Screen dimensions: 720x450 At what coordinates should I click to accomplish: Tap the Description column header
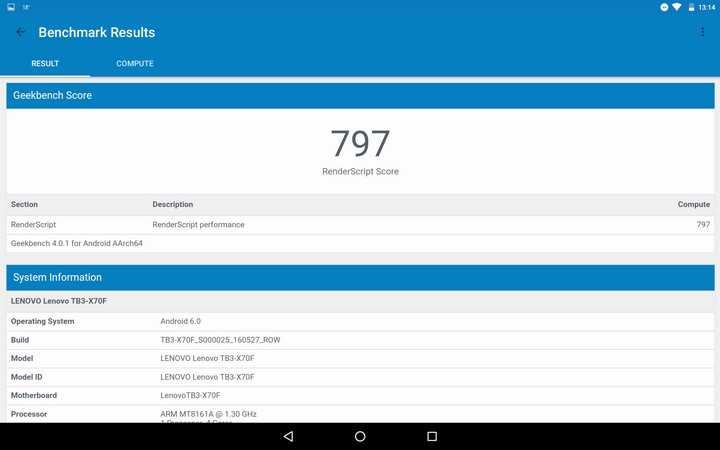point(173,204)
